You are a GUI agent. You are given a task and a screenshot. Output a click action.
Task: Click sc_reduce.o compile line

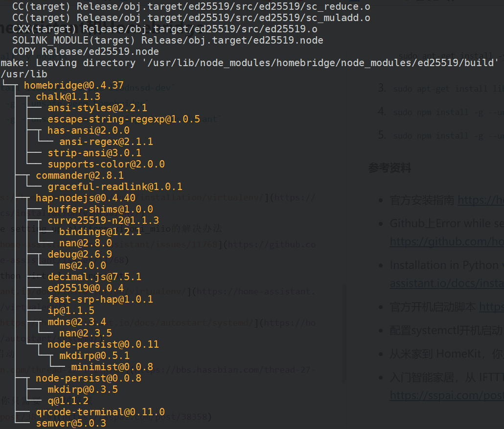click(191, 6)
